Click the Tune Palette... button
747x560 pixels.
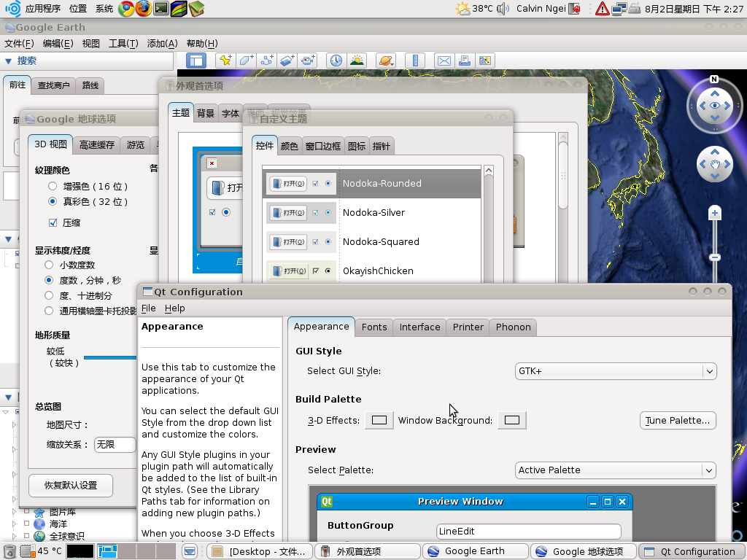tap(678, 421)
